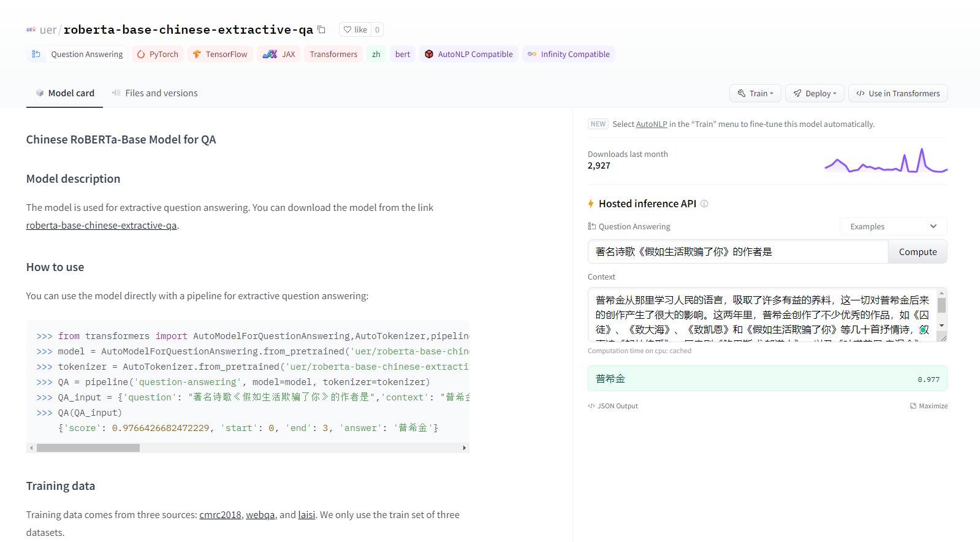
Task: Select the zh language tag
Action: pos(376,54)
